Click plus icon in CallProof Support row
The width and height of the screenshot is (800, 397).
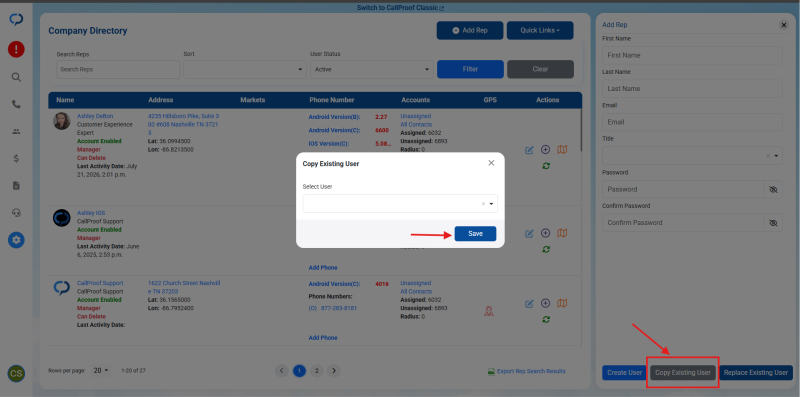[x=545, y=303]
